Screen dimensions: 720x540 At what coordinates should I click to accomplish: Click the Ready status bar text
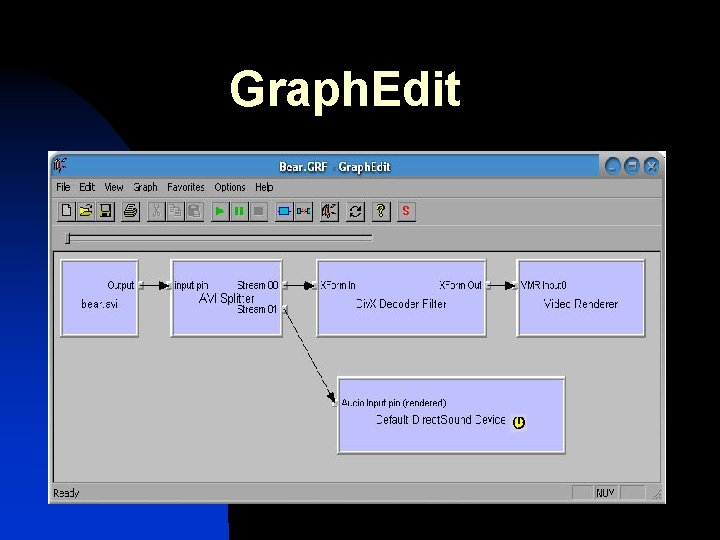click(66, 493)
